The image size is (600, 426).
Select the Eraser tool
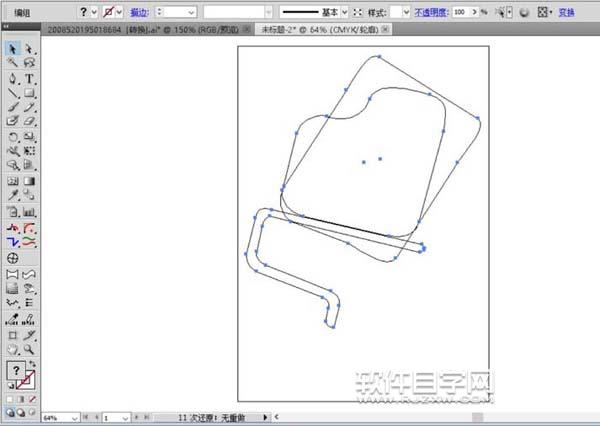[29, 121]
